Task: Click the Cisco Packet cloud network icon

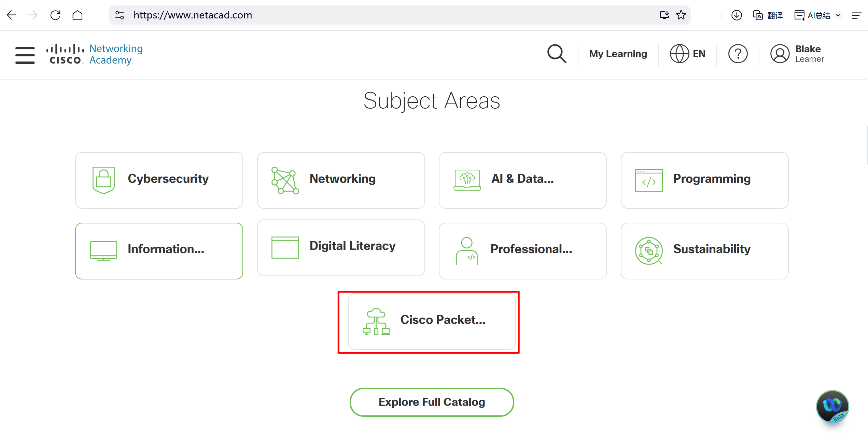Action: pyautogui.click(x=376, y=321)
